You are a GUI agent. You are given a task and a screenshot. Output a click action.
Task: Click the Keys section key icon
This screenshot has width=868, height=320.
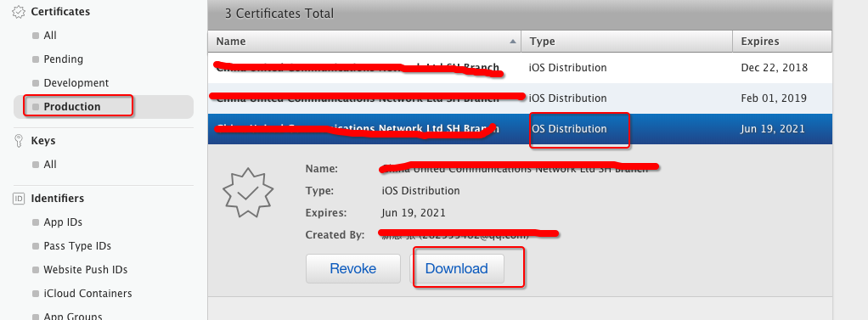(18, 141)
